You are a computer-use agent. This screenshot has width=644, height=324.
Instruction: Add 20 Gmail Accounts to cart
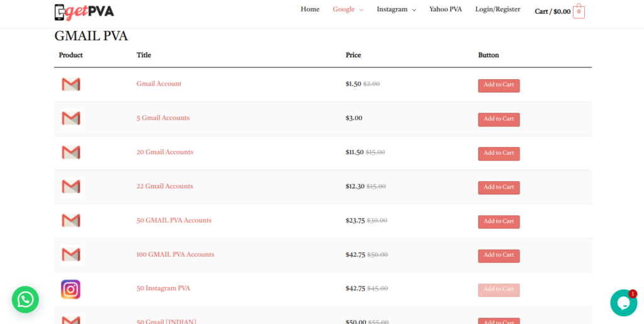pos(499,154)
